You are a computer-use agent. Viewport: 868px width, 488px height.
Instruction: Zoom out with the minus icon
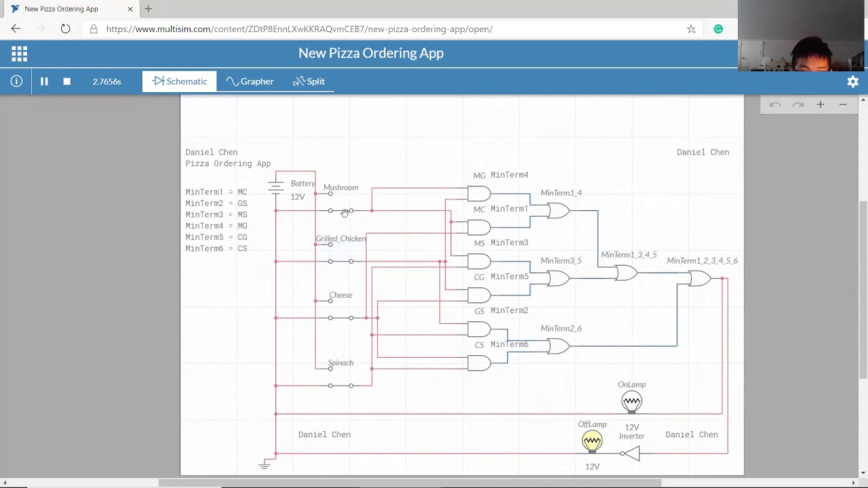coord(843,104)
